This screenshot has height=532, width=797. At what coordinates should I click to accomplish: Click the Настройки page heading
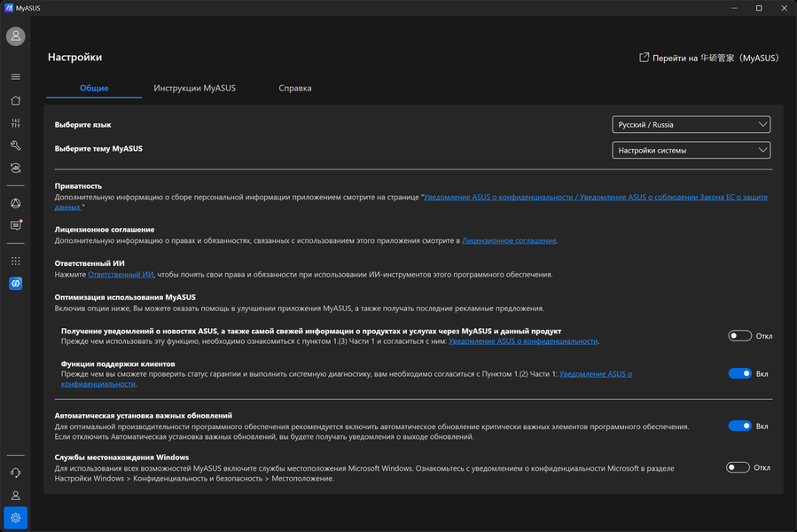pyautogui.click(x=74, y=57)
